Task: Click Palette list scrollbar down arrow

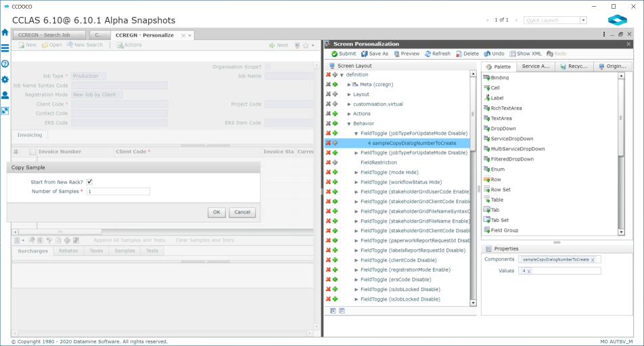Action: tap(621, 232)
